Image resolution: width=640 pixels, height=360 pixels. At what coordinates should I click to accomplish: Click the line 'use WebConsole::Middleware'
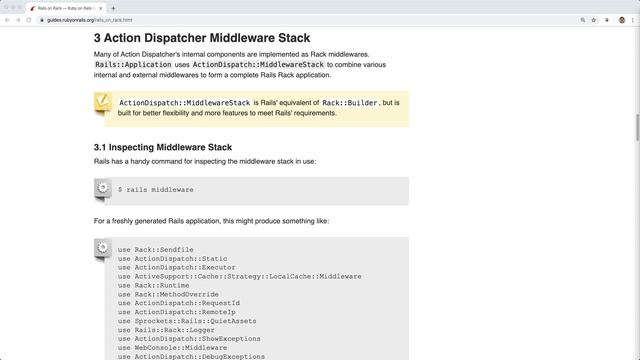pyautogui.click(x=173, y=348)
